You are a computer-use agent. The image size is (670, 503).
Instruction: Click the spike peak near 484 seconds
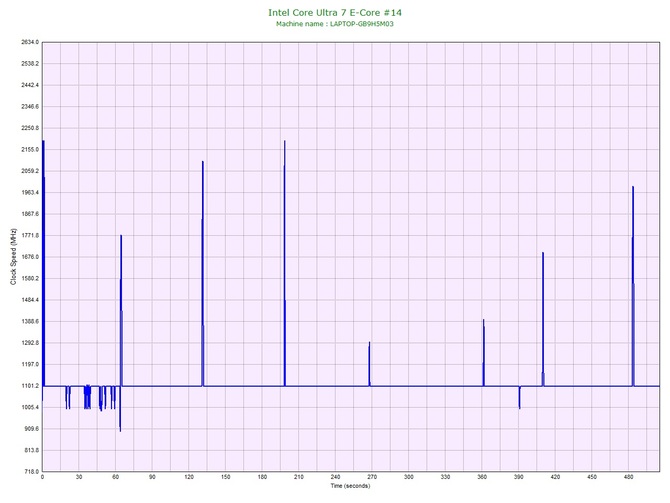pos(633,187)
